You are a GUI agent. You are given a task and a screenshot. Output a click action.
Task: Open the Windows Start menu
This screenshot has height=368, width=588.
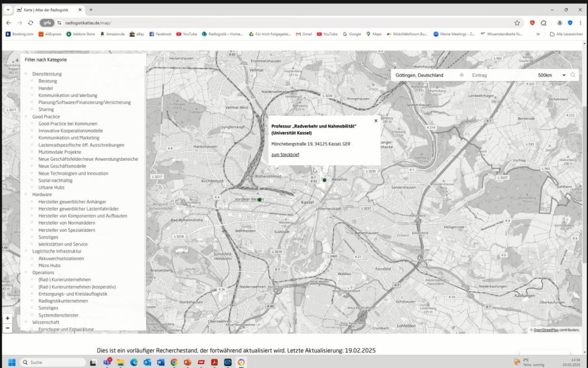12,362
